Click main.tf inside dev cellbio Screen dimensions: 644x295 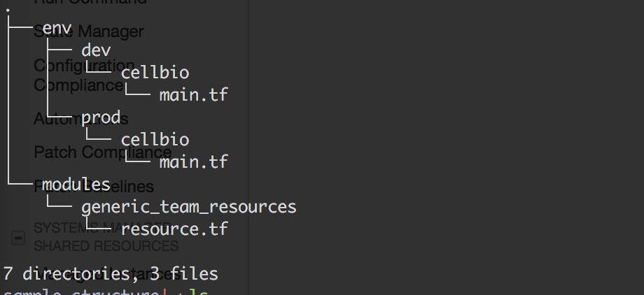193,95
